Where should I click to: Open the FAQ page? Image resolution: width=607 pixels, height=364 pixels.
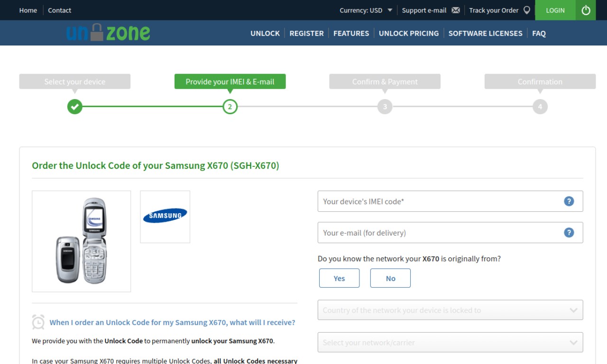[x=539, y=33]
